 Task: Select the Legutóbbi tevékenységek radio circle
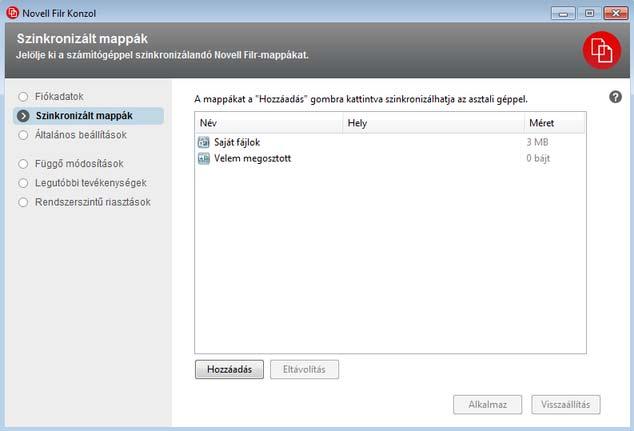[23, 183]
